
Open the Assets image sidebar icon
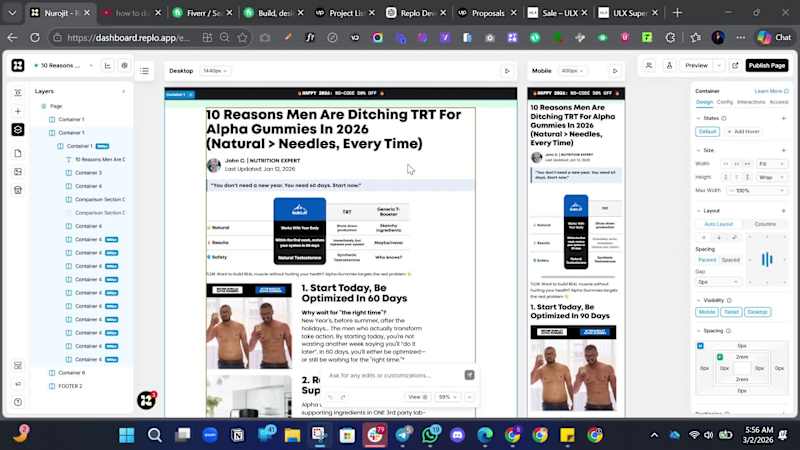(x=18, y=172)
